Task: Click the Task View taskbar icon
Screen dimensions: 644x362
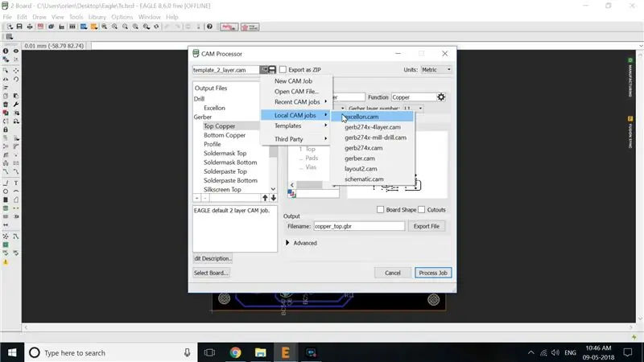Action: coord(210,352)
